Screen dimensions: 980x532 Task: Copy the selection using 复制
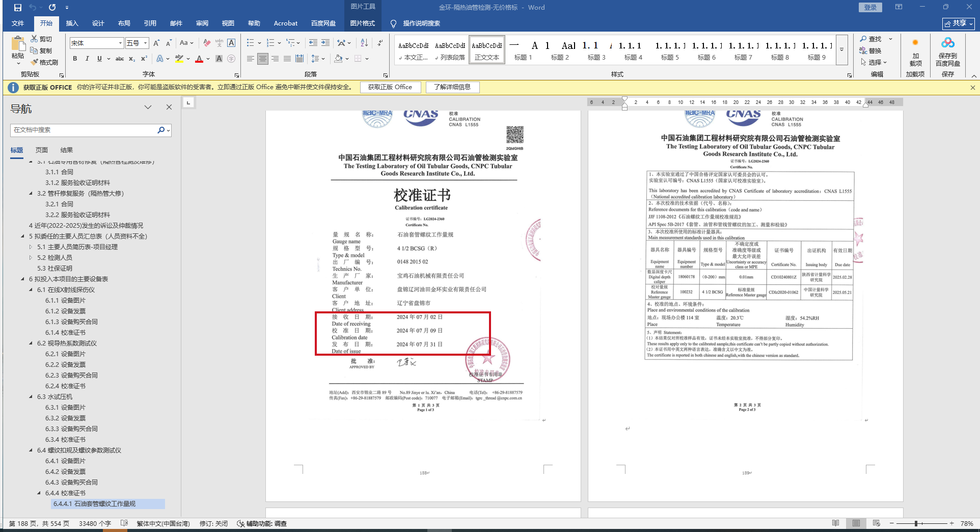click(41, 50)
